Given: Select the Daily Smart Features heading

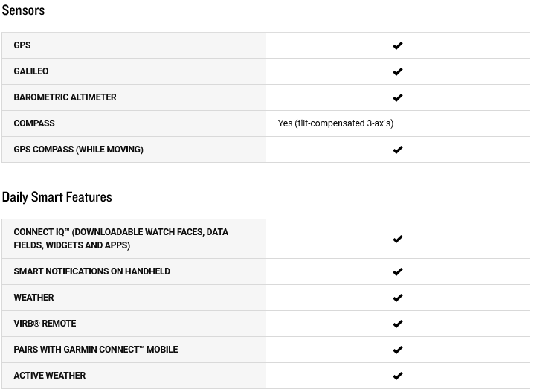Looking at the screenshot, I should point(57,197).
